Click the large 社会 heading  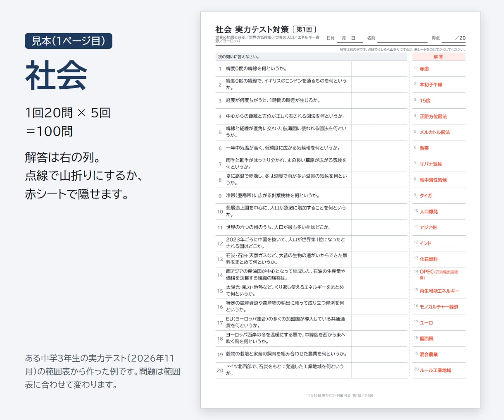[x=56, y=75]
